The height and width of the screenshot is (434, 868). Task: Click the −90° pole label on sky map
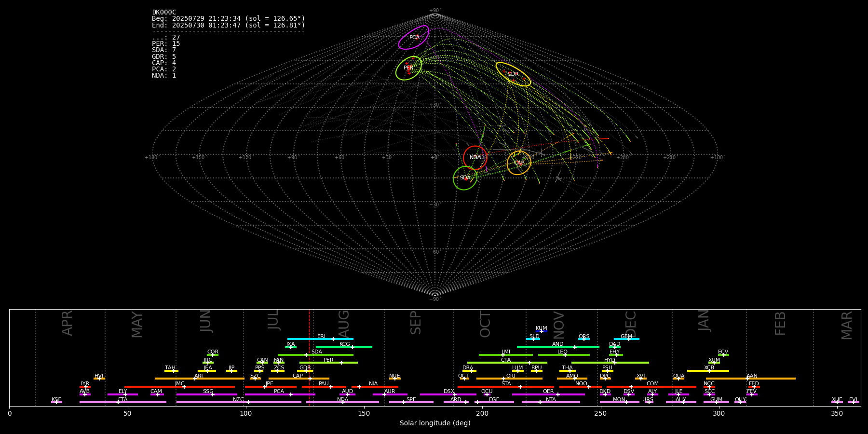point(435,299)
